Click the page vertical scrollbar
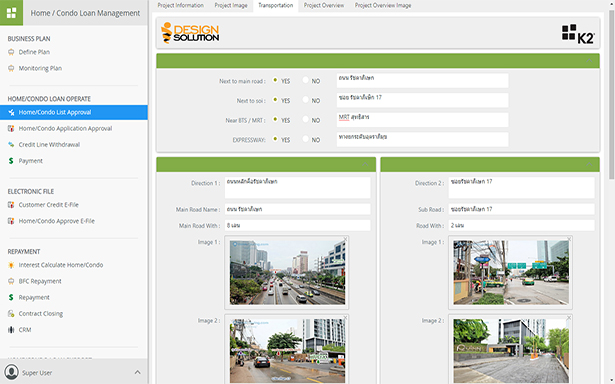Screen dimensions: 615x384 pyautogui.click(x=611, y=94)
